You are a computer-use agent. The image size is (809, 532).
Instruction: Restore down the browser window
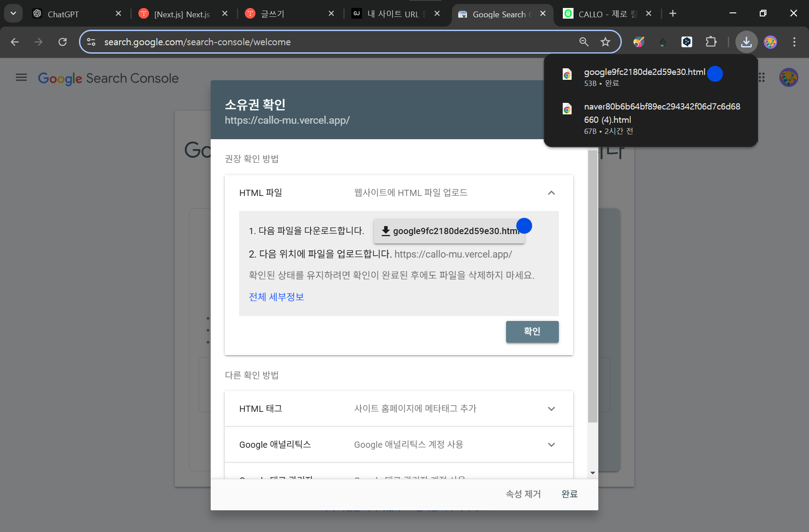pyautogui.click(x=763, y=13)
